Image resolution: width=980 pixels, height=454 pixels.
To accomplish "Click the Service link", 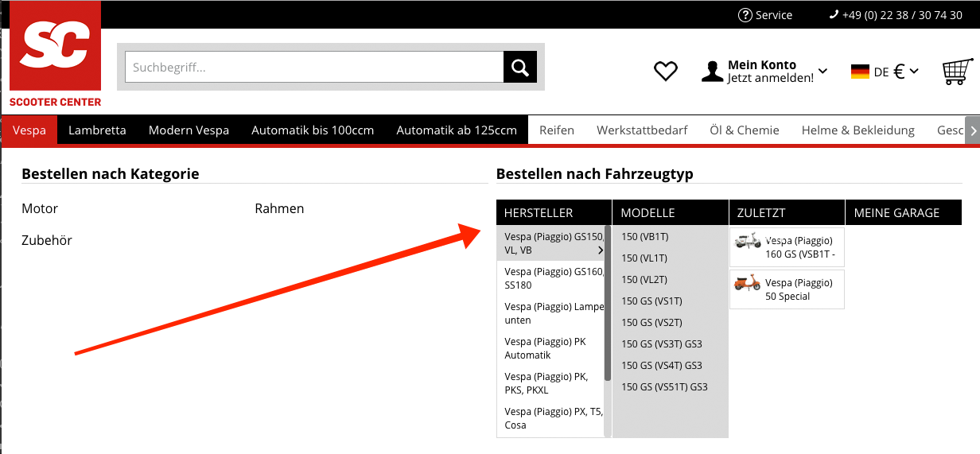I will tap(774, 14).
